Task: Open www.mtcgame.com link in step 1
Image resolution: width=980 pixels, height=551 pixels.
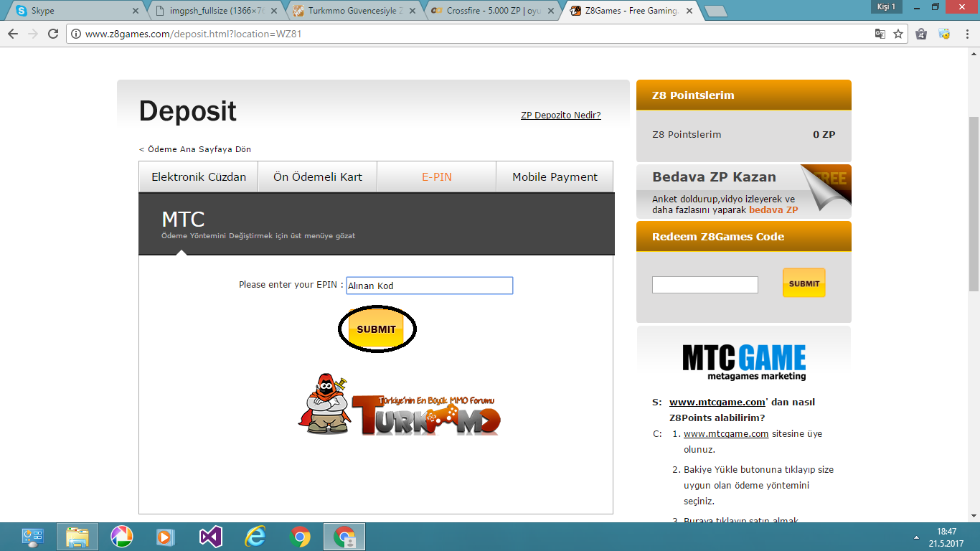Action: point(726,433)
